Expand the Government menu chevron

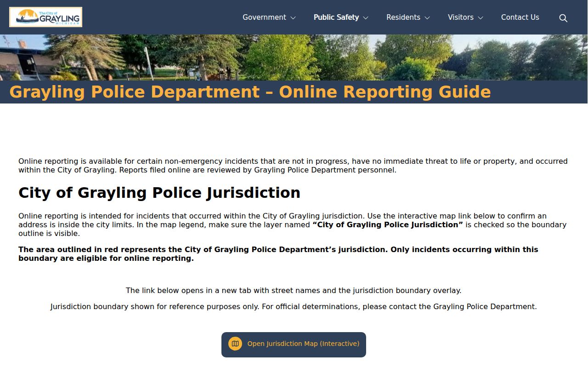[x=293, y=17]
